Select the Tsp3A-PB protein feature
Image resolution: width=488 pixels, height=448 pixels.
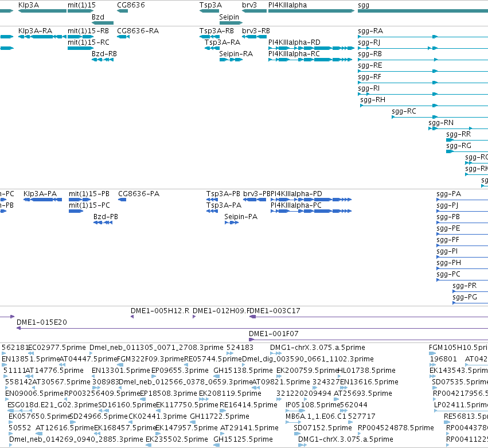[212, 200]
